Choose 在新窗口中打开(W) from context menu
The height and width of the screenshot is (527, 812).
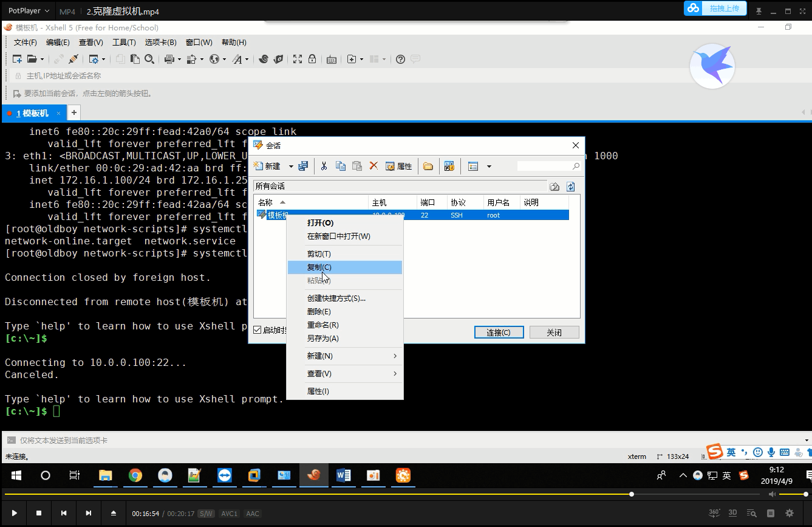(345, 236)
